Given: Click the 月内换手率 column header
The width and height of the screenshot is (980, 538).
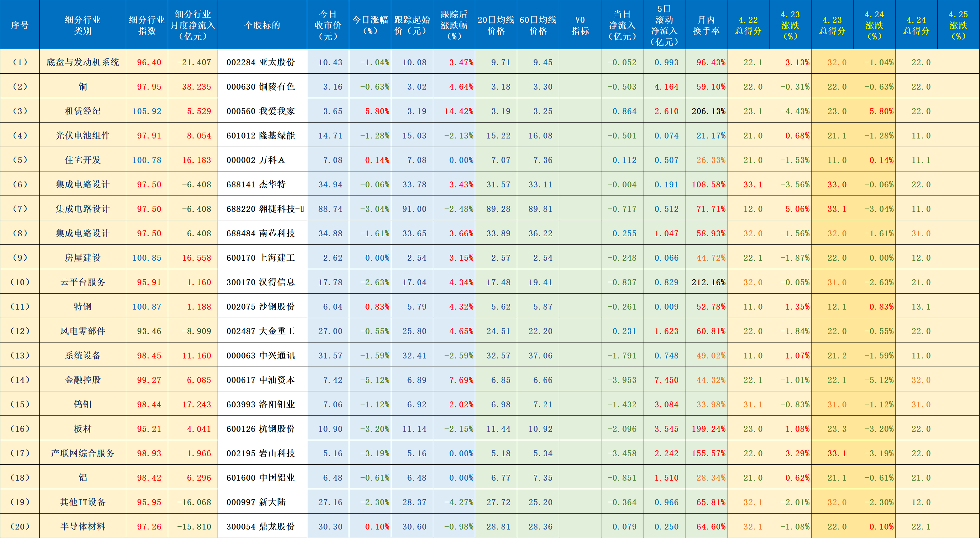Looking at the screenshot, I should [x=706, y=25].
